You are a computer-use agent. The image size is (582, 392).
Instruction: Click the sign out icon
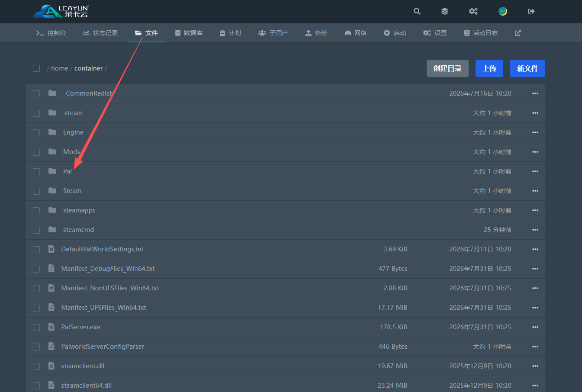(x=531, y=11)
